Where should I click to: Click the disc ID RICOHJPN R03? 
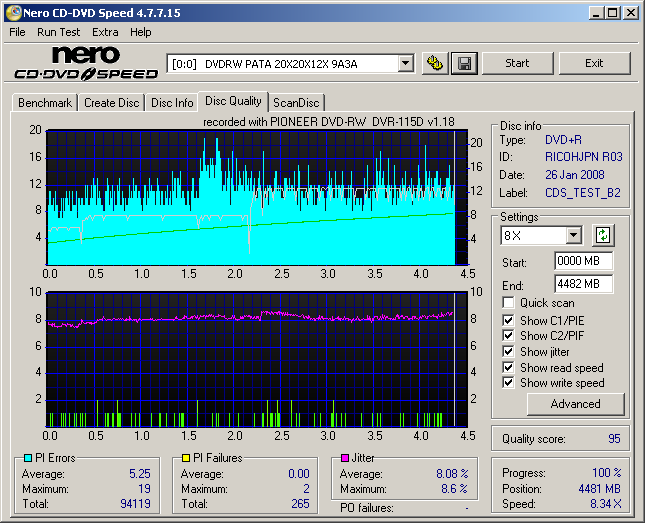coord(584,157)
